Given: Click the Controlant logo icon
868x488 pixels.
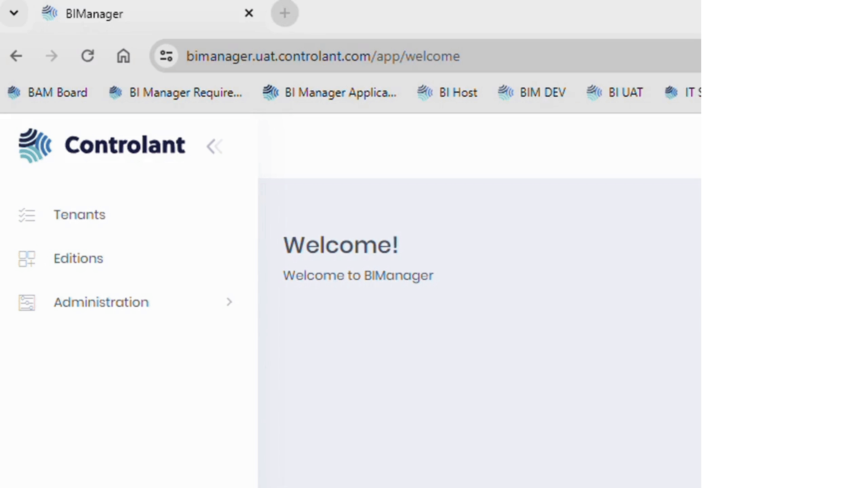Looking at the screenshot, I should pyautogui.click(x=33, y=145).
